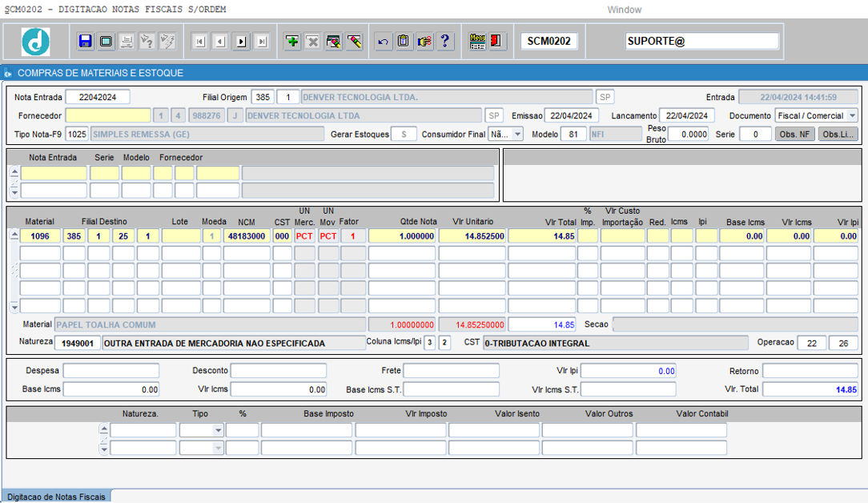Click the Frete input field
Viewport: 868px width, 503px height.
(451, 371)
